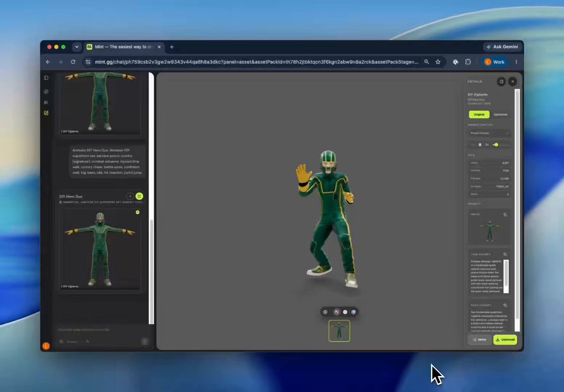
Task: Toggle the checkmark on lower DIY Vigilante thumbnail
Action: coord(137,212)
